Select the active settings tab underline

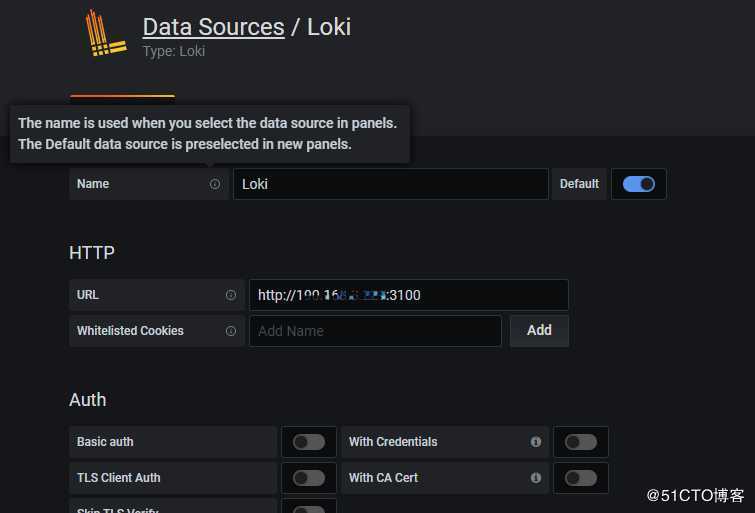[122, 96]
